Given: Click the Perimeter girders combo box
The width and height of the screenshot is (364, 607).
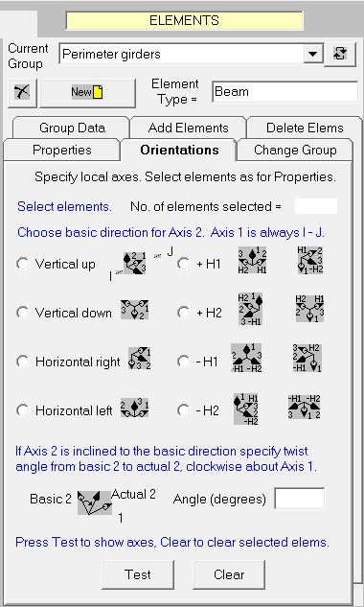Looking at the screenshot, I should pos(191,55).
